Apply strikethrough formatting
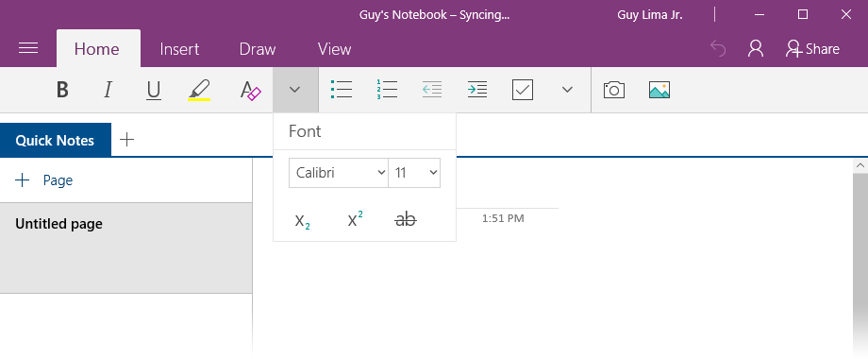 pos(406,219)
